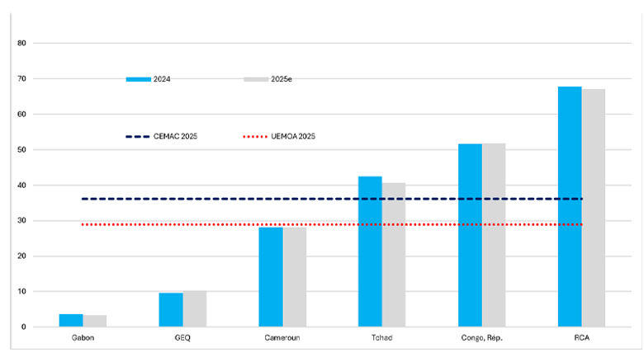Viewport: 644px width, 362px height.
Task: Click the RCA axis label
Action: point(581,338)
